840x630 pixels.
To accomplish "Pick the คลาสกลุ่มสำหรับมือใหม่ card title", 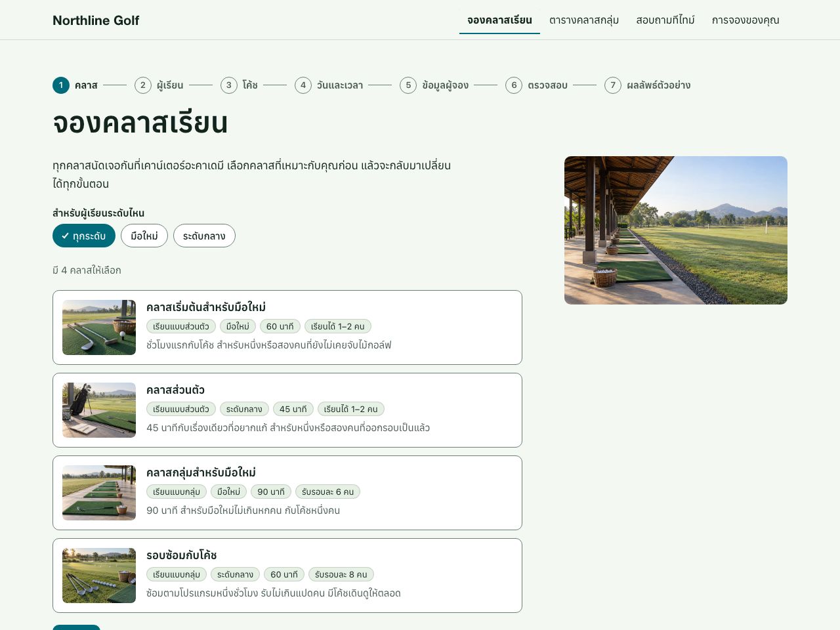I will [x=201, y=472].
